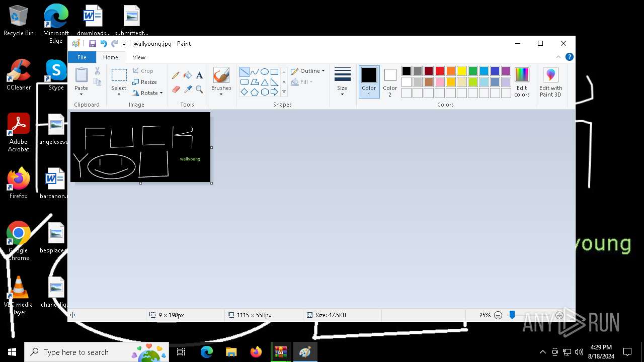
Task: Open File Explorer from the taskbar
Action: [231, 352]
